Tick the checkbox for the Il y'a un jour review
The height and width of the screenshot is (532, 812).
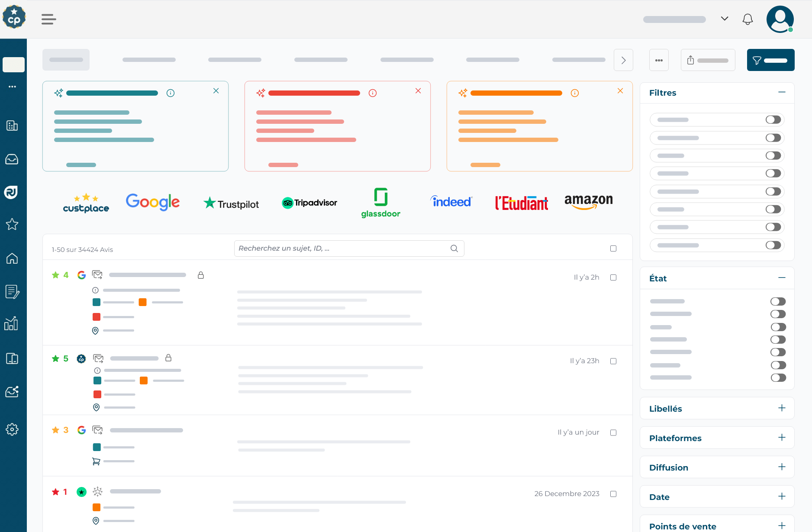[613, 432]
